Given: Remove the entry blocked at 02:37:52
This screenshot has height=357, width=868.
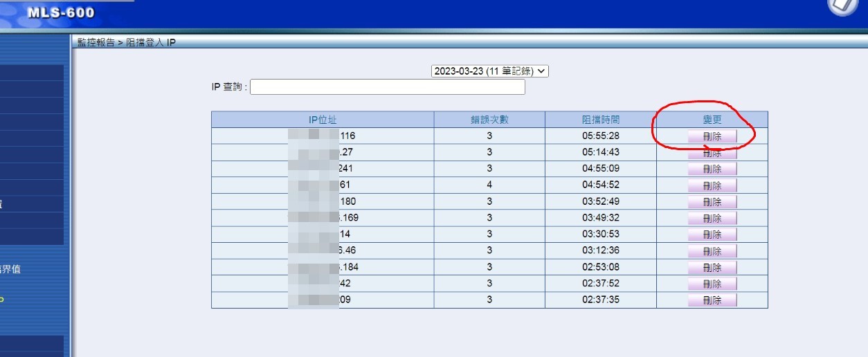Looking at the screenshot, I should [x=712, y=284].
